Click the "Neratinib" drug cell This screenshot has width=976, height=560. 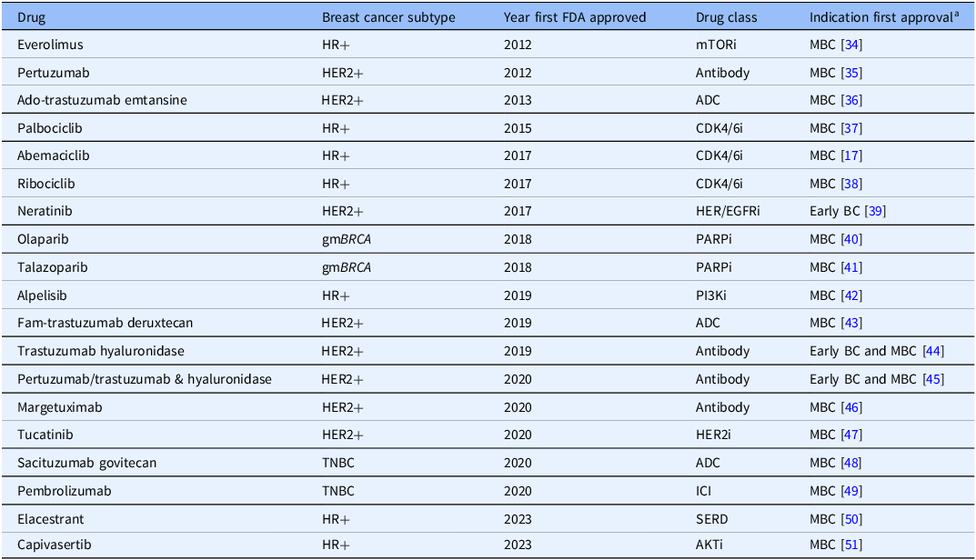coord(45,211)
